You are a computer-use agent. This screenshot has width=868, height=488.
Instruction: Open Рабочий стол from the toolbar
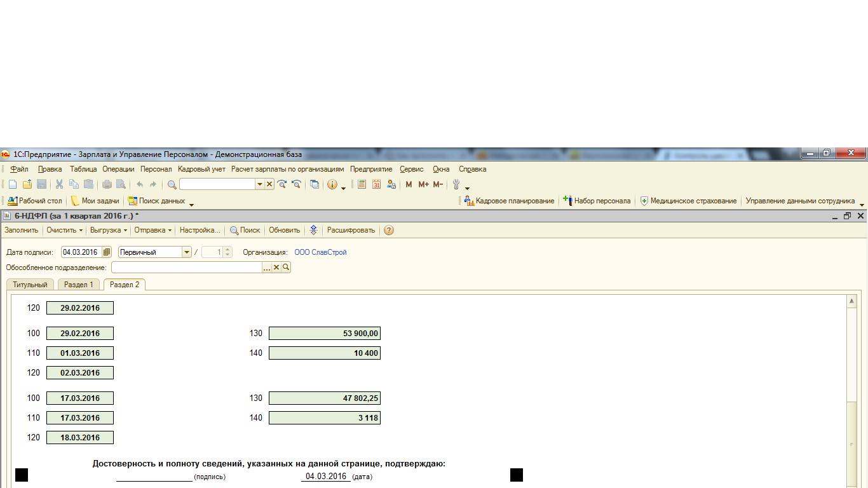coord(35,201)
